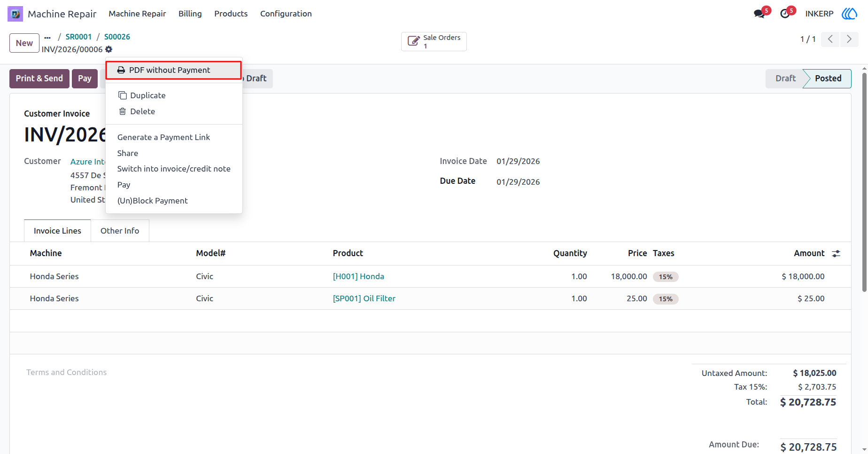Go to next record with right arrow

point(849,39)
